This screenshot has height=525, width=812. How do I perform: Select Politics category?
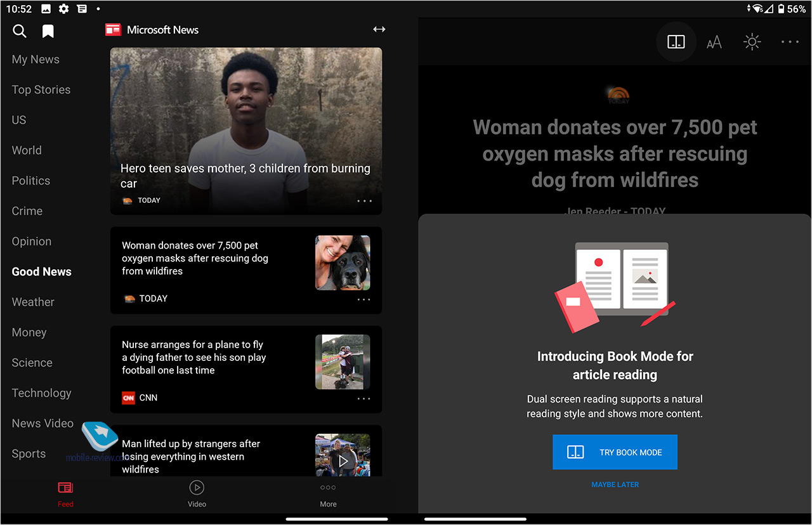click(x=30, y=181)
